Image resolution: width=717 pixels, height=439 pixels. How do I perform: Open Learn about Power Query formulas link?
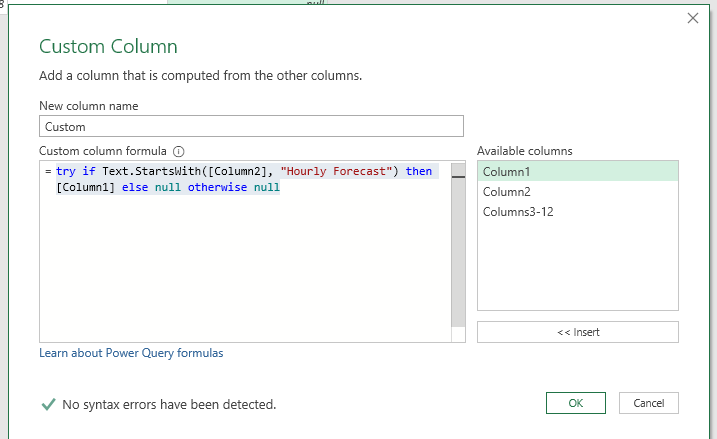131,353
